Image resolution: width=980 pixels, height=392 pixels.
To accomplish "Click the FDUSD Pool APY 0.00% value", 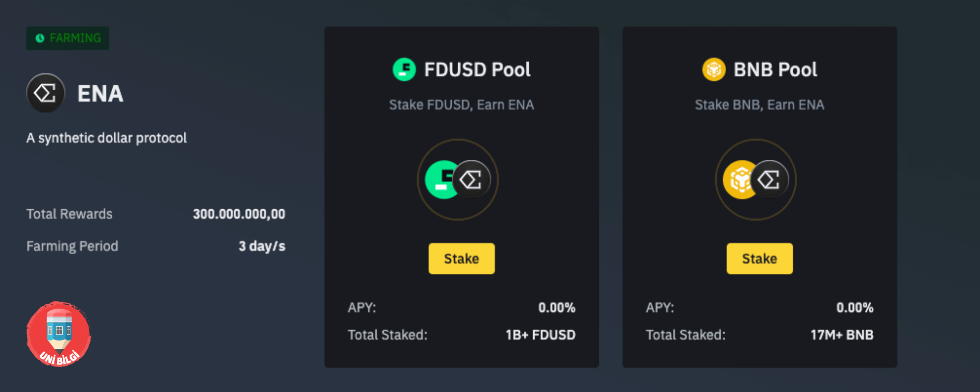I will click(x=557, y=308).
